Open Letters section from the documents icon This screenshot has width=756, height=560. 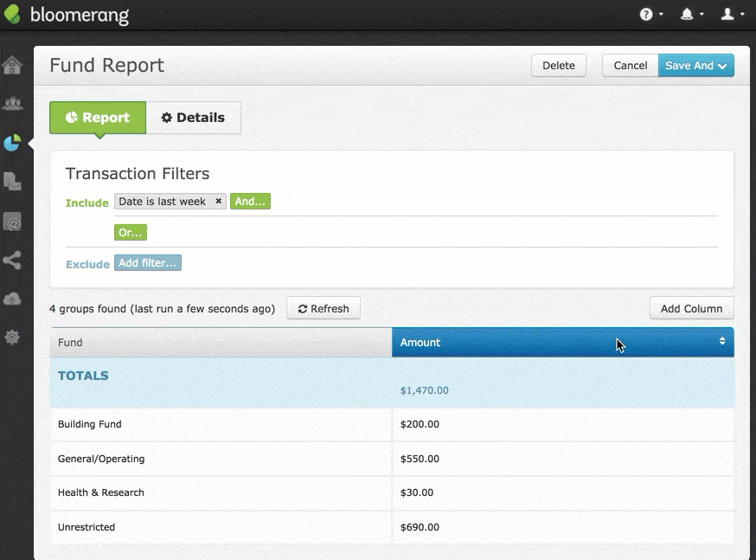(12, 182)
